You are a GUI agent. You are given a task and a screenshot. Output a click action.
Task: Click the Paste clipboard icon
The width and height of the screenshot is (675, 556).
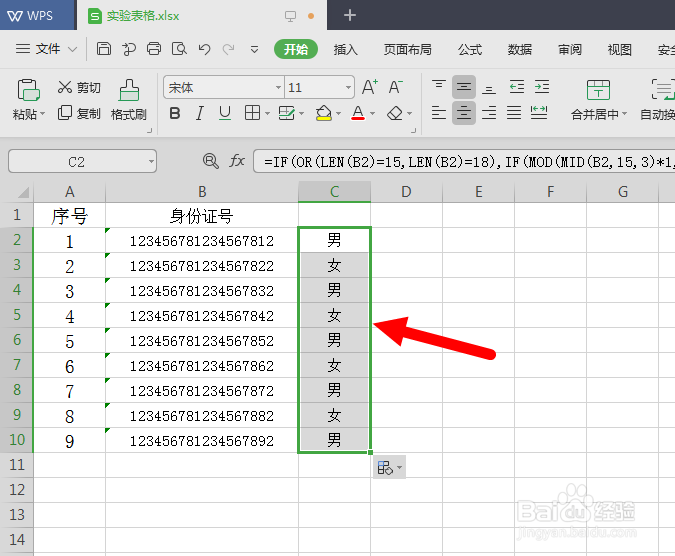(x=28, y=90)
